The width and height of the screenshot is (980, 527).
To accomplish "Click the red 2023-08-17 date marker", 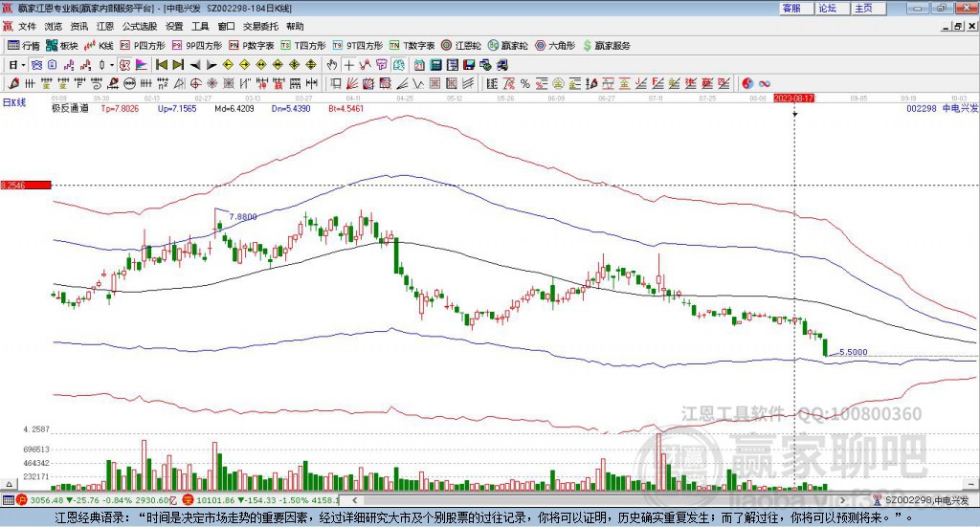I will click(x=794, y=98).
